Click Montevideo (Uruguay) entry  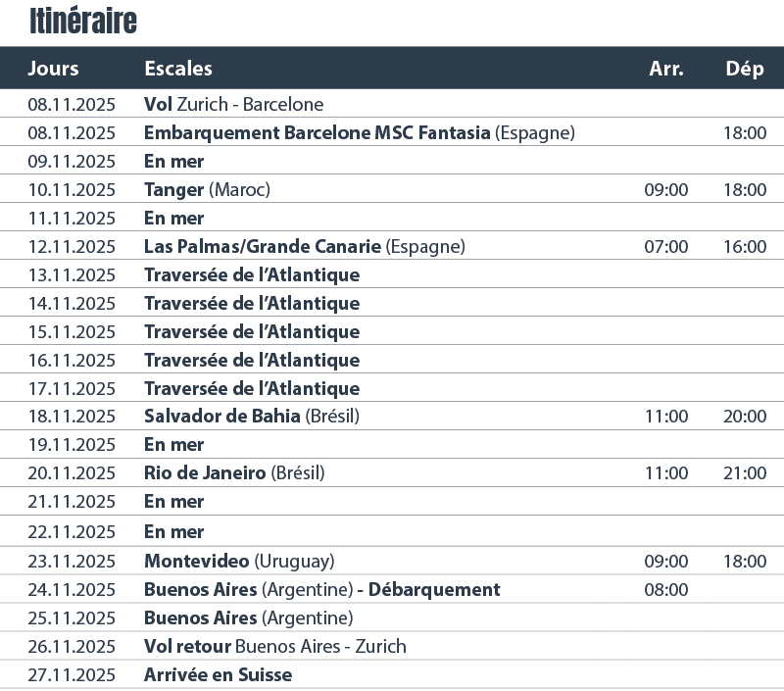click(239, 561)
